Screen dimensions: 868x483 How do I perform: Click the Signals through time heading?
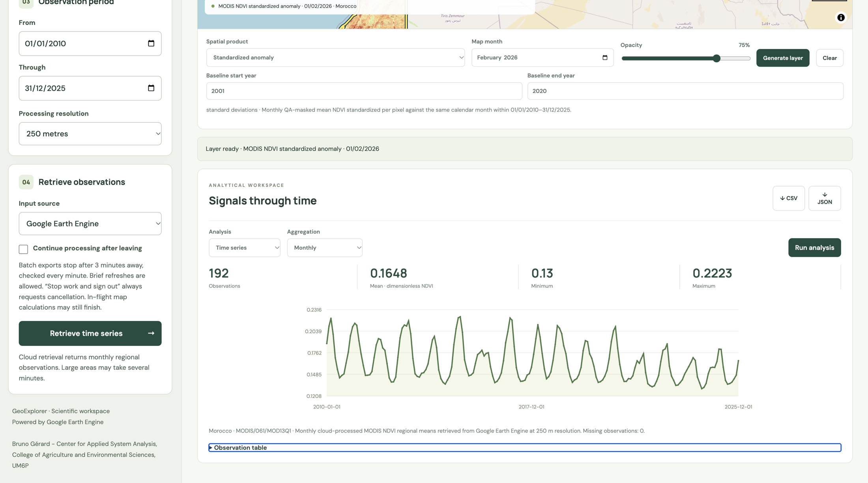pyautogui.click(x=263, y=201)
